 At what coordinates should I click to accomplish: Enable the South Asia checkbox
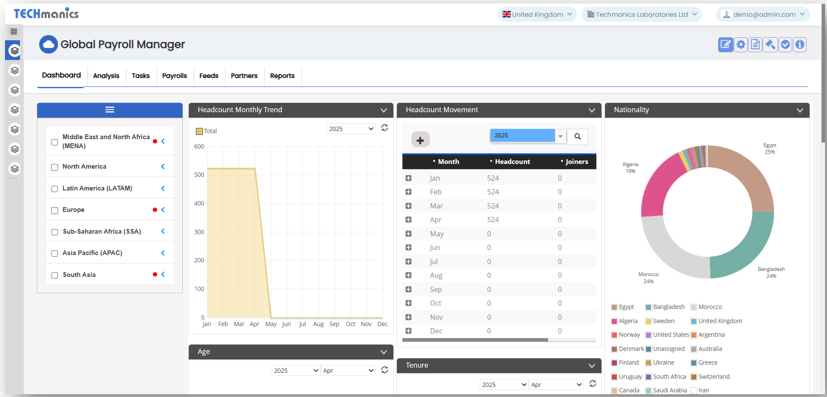[54, 275]
